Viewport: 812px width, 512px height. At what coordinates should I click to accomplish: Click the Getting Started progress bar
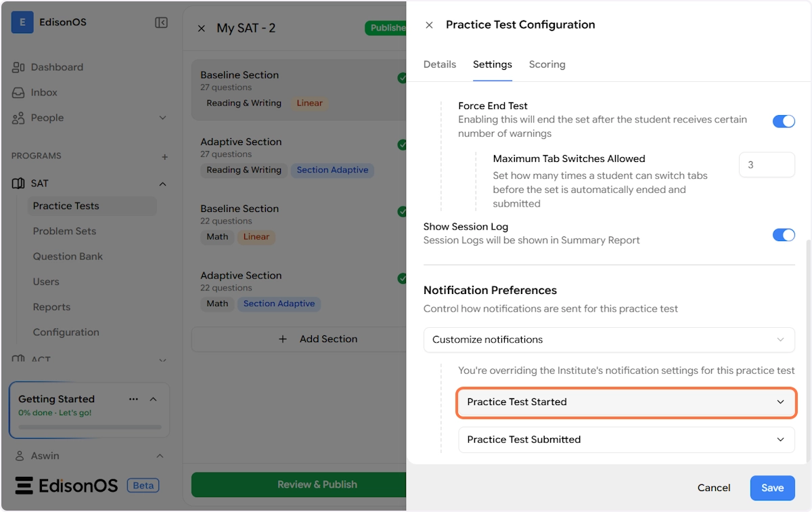[x=89, y=427]
